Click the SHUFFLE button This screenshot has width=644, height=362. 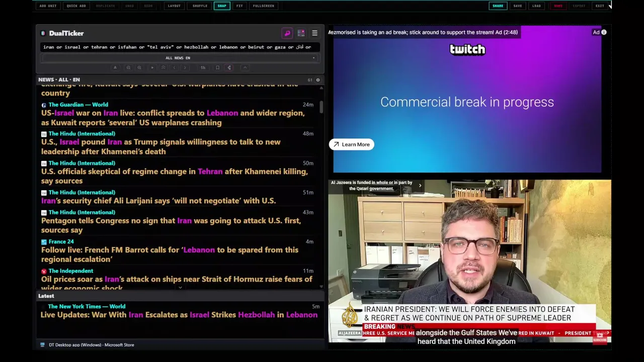pyautogui.click(x=200, y=6)
